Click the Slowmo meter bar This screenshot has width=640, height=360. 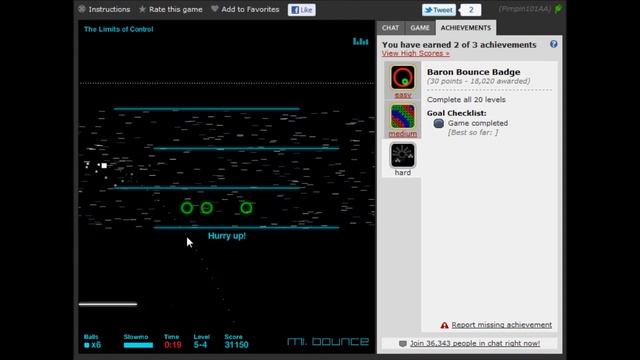click(x=138, y=345)
